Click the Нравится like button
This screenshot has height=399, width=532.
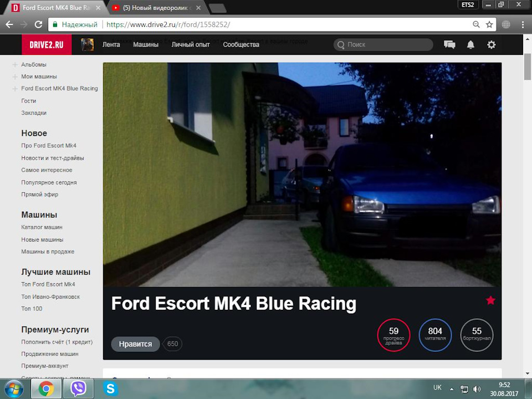click(135, 344)
